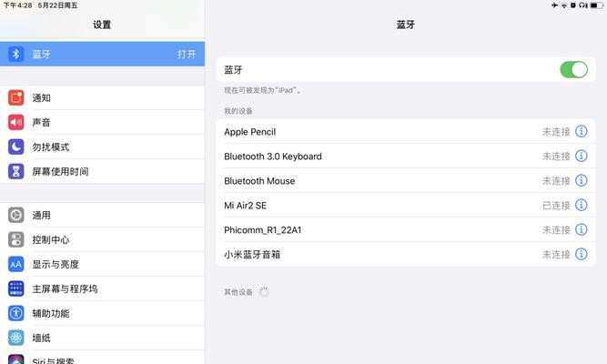Open info for Bluetooth 3.0 Keyboard
The image size is (607, 364).
point(581,156)
